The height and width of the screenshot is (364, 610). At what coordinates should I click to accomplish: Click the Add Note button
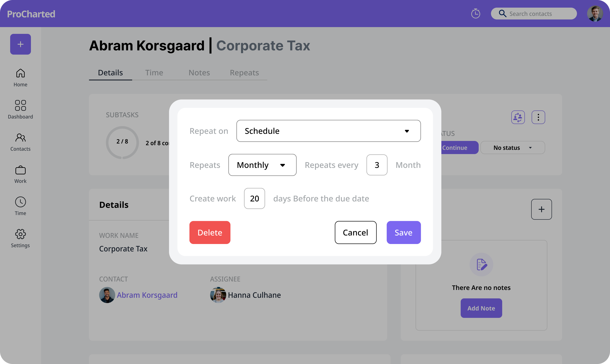(x=481, y=308)
